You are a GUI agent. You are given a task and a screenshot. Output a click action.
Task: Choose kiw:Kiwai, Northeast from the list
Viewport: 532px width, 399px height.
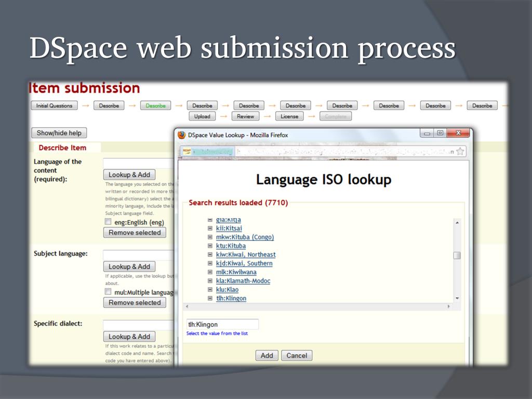click(x=246, y=255)
